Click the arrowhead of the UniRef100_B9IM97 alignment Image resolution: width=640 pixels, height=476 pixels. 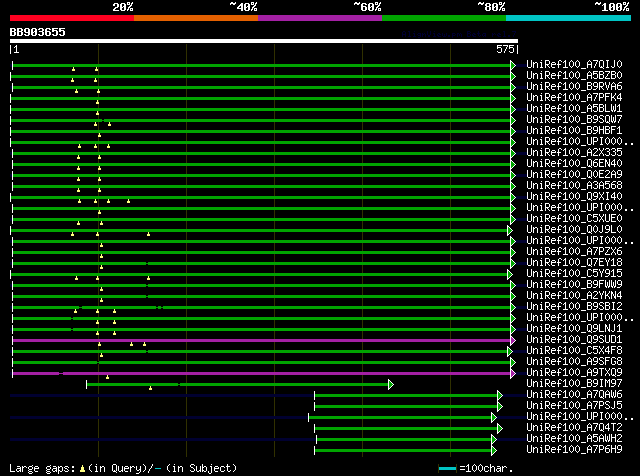pyautogui.click(x=390, y=384)
